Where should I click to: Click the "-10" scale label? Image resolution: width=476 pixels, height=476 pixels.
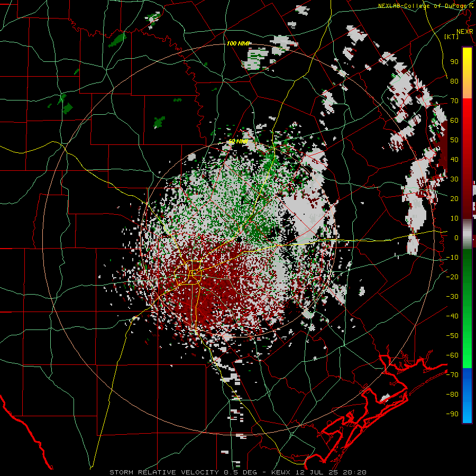click(x=452, y=258)
